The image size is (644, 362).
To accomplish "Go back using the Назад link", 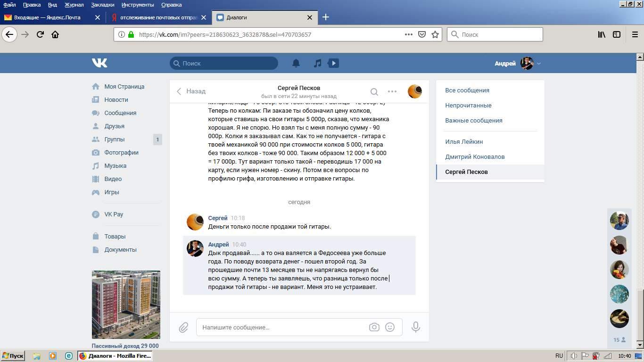I will [x=191, y=91].
